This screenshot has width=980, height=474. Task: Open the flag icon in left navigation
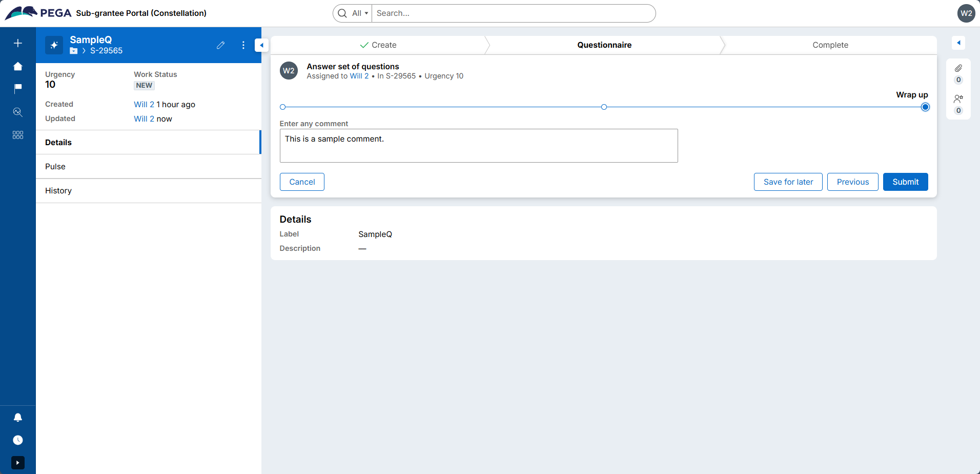tap(18, 89)
